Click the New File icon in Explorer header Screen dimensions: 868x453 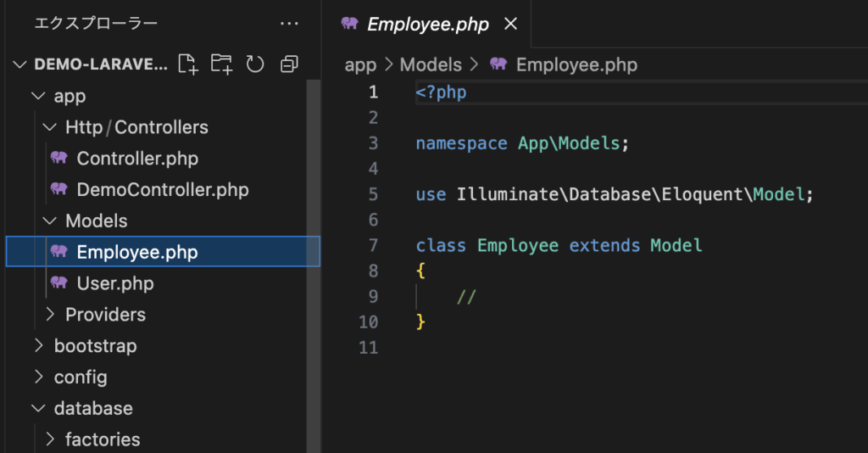tap(187, 64)
